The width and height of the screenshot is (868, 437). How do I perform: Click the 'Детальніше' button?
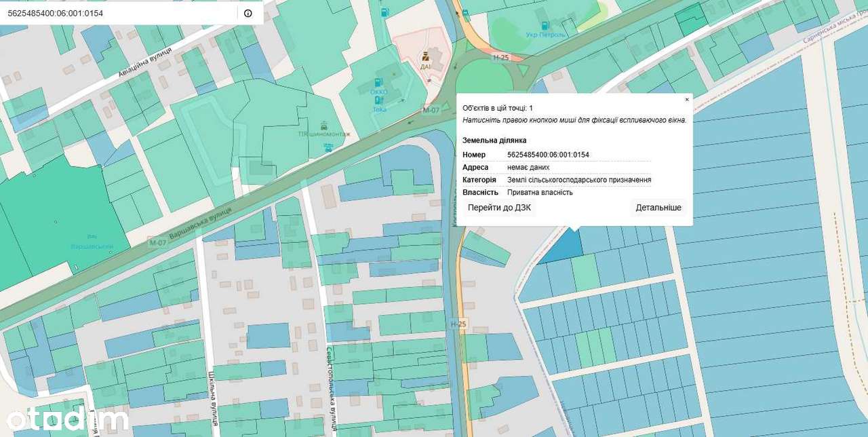658,208
